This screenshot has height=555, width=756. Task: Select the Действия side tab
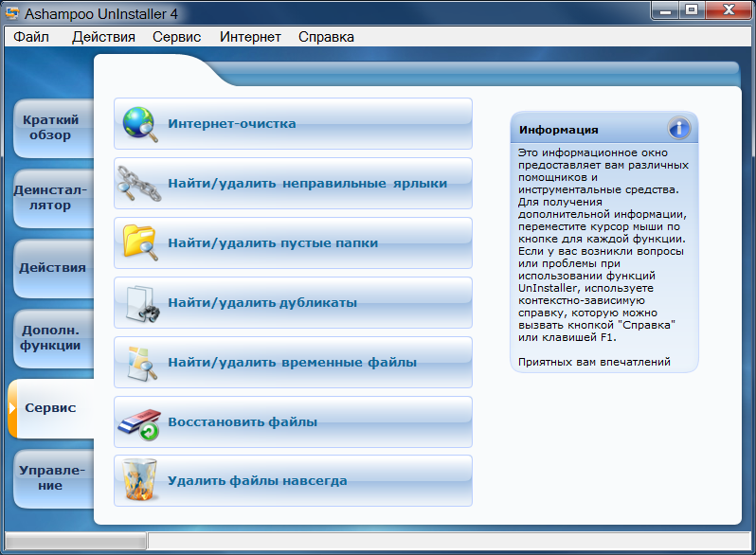(53, 267)
